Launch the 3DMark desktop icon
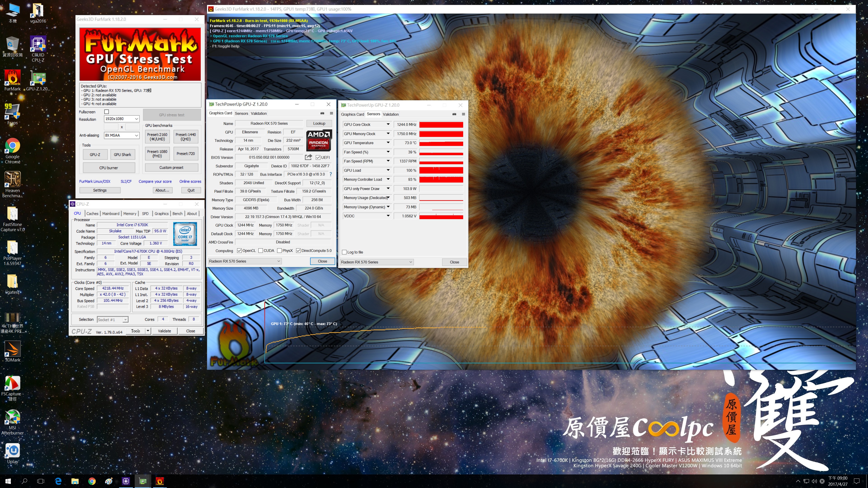Image resolution: width=868 pixels, height=488 pixels. (x=12, y=351)
